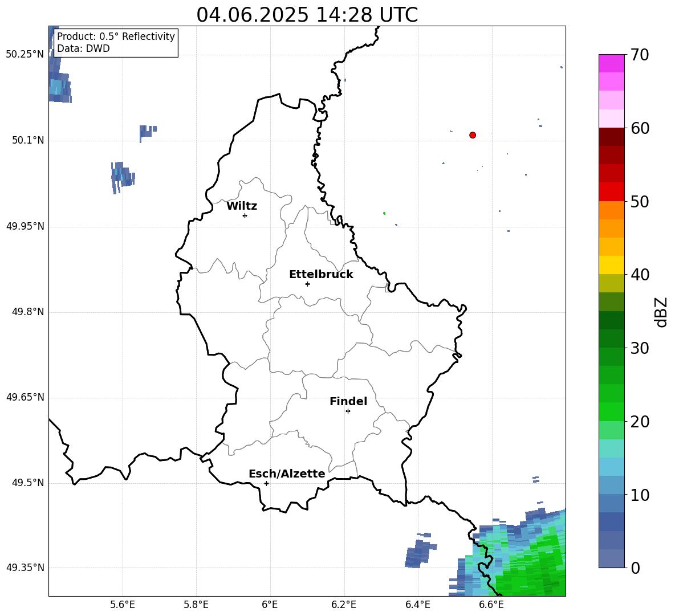This screenshot has width=675, height=616.
Task: Click the 10 value on the colorbar
Action: [x=640, y=495]
